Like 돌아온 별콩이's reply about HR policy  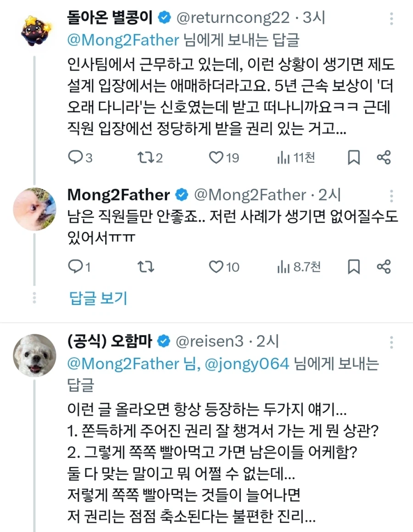pyautogui.click(x=216, y=158)
